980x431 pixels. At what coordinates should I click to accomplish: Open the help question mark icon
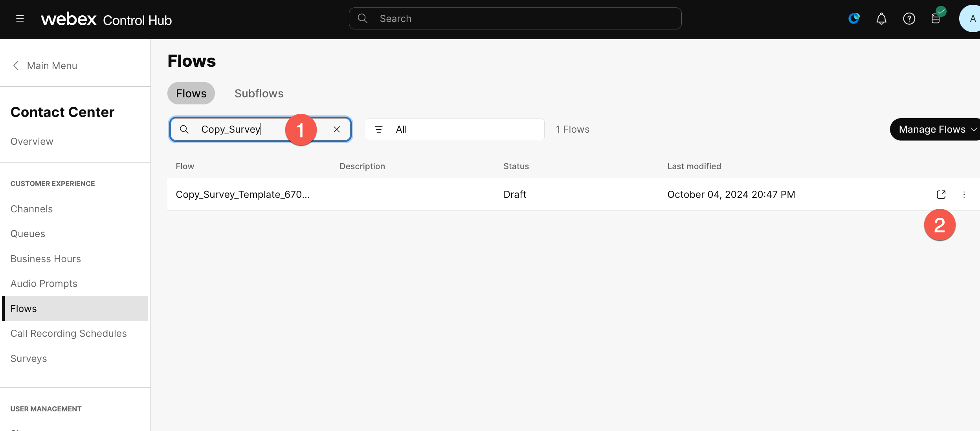point(909,18)
